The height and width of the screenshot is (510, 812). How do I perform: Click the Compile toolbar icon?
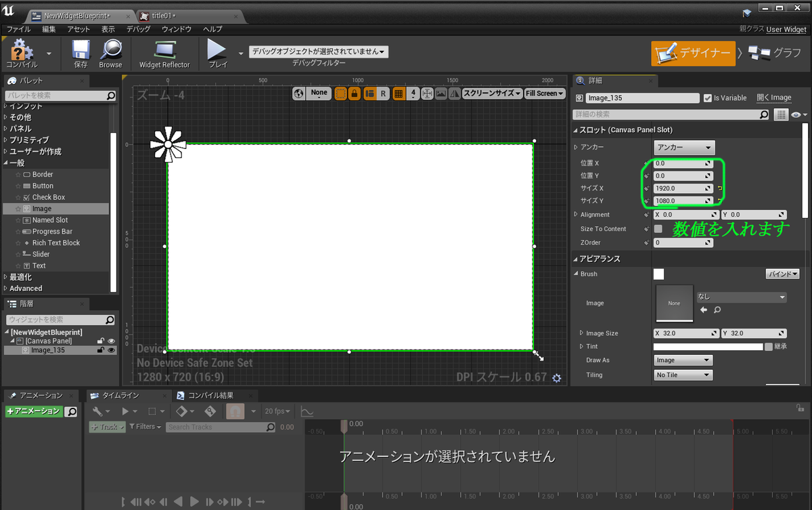[x=22, y=50]
